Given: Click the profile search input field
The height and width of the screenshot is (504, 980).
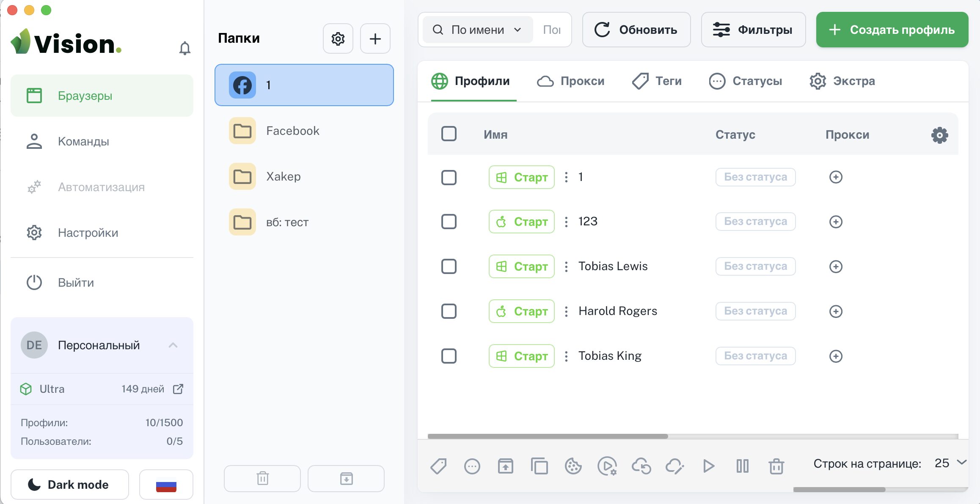Looking at the screenshot, I should (552, 30).
